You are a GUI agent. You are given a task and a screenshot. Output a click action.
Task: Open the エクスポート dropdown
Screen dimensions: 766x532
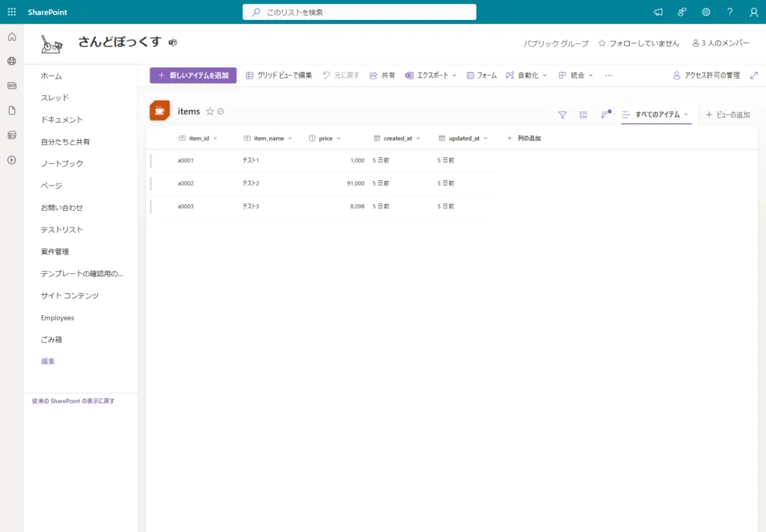(x=431, y=76)
